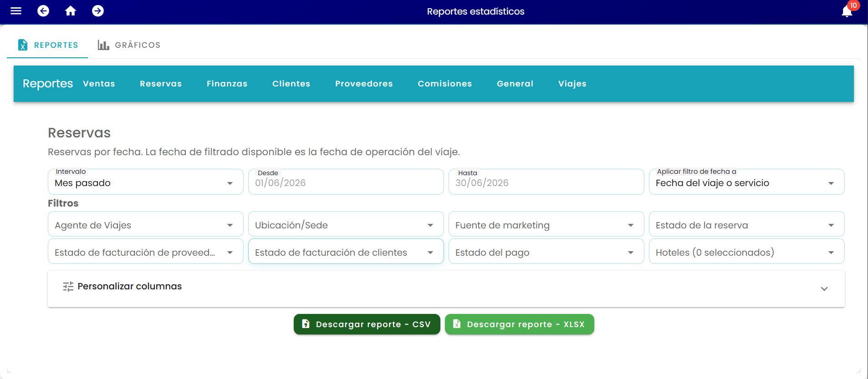Click the Desde date input field
Image resolution: width=868 pixels, height=379 pixels.
[346, 182]
